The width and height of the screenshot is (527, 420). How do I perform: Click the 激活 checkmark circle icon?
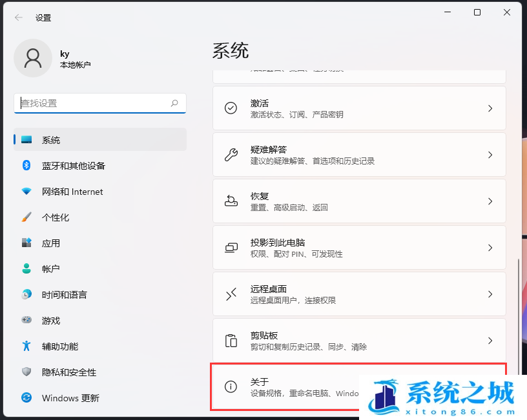coord(231,108)
